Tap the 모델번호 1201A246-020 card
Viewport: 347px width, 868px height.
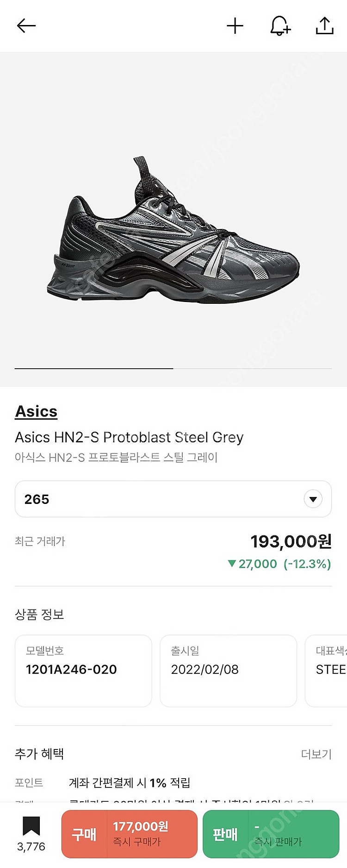click(x=83, y=670)
